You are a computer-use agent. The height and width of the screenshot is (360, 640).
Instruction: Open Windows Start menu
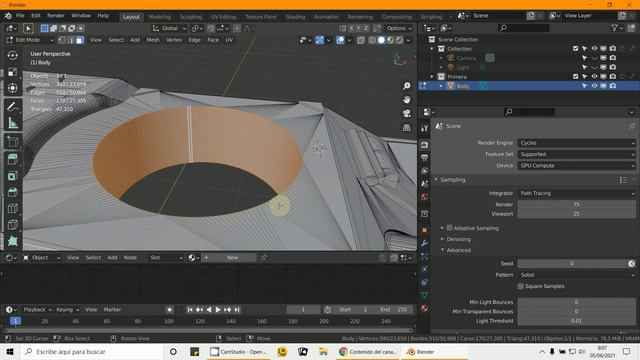(x=9, y=352)
